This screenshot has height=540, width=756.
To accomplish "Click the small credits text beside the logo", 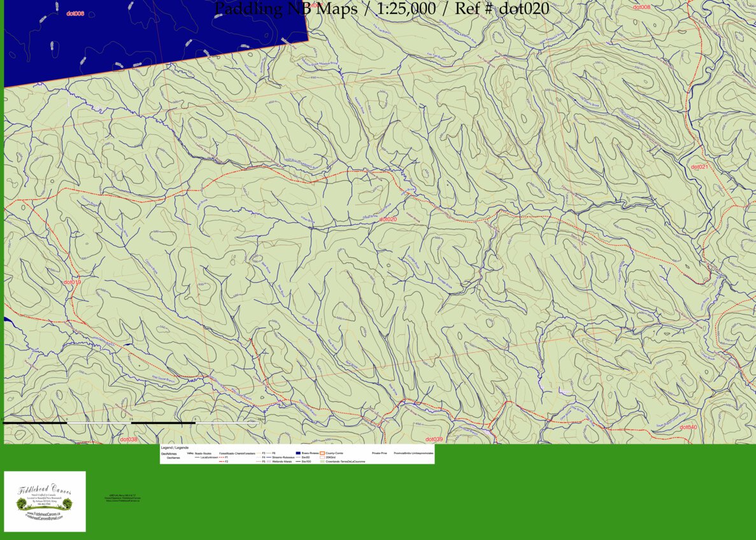I will pos(122,498).
